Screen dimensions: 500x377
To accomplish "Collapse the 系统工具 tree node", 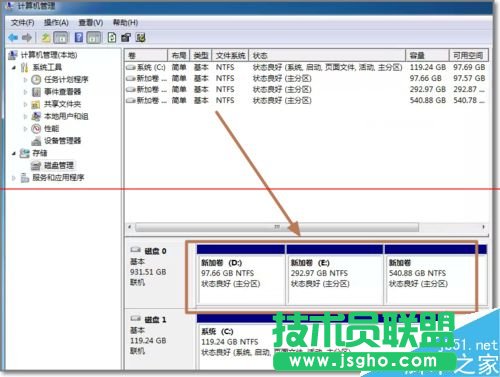I will [14, 68].
